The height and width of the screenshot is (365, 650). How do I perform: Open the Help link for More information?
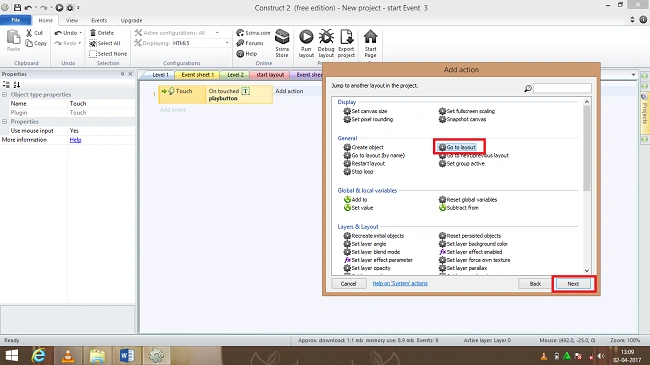pos(75,140)
